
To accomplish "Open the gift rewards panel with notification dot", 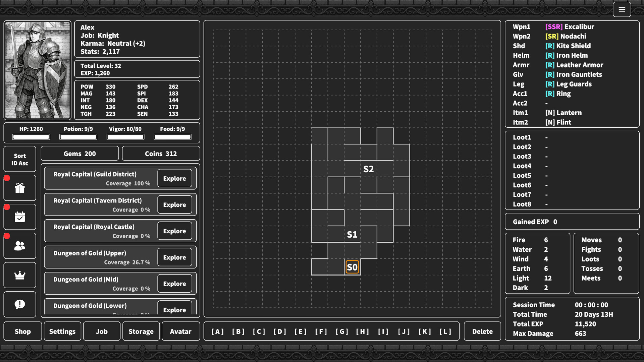I will (19, 188).
